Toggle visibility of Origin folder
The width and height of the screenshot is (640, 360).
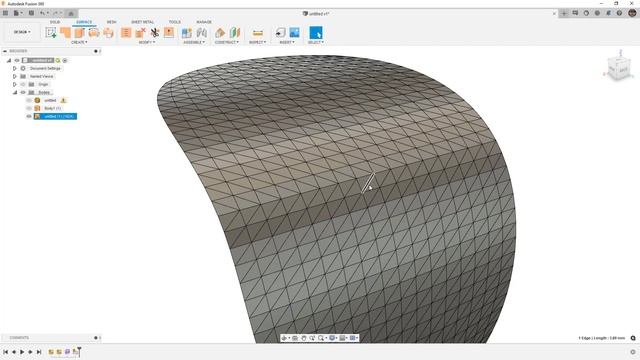[x=23, y=84]
